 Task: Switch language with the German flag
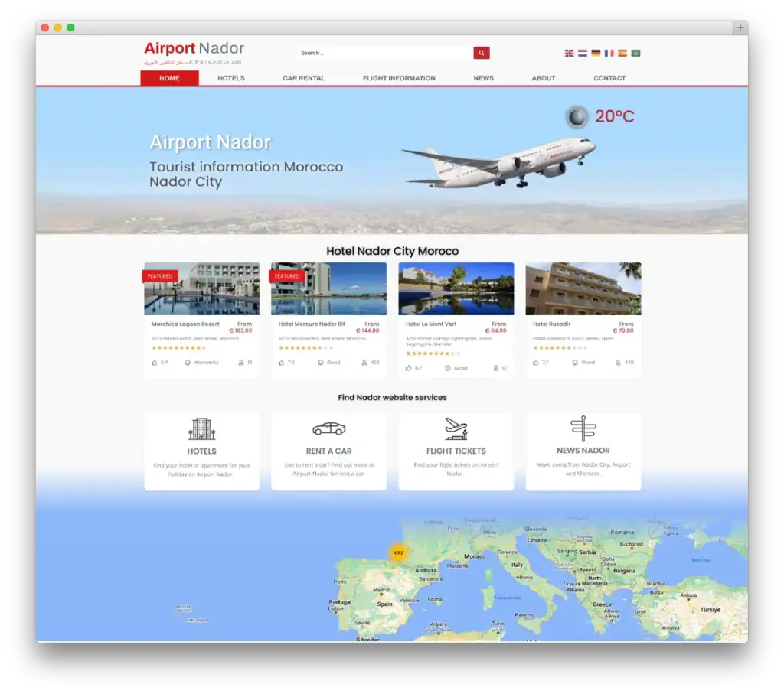click(x=596, y=53)
